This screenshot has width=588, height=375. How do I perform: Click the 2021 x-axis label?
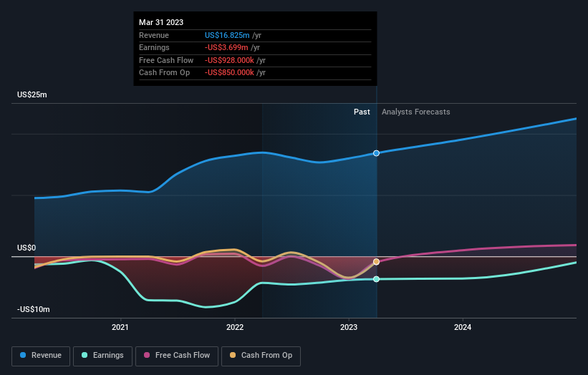(120, 328)
